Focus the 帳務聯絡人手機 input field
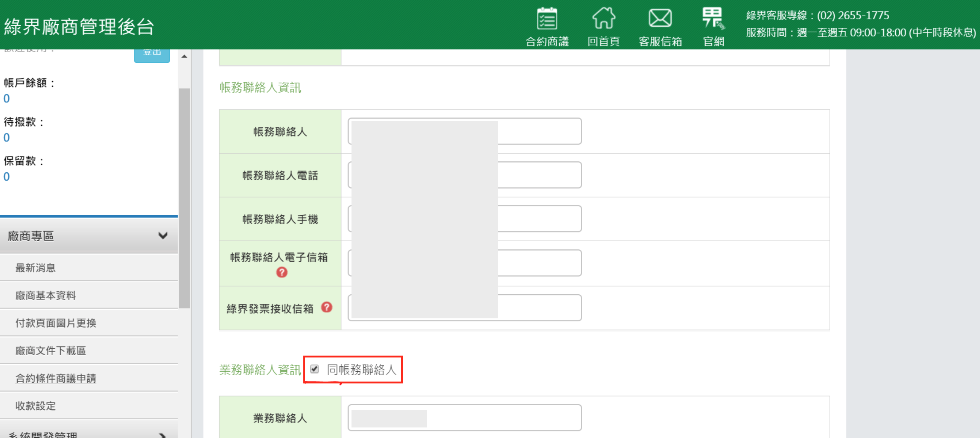Image resolution: width=980 pixels, height=438 pixels. point(464,219)
